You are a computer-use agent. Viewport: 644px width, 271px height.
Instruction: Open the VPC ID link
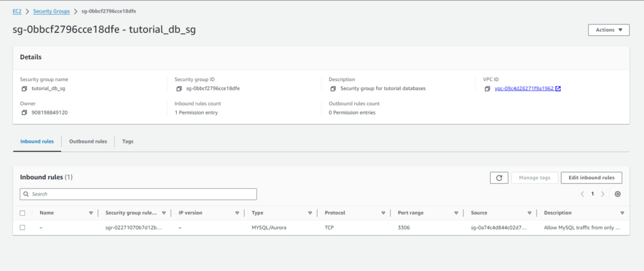[524, 89]
